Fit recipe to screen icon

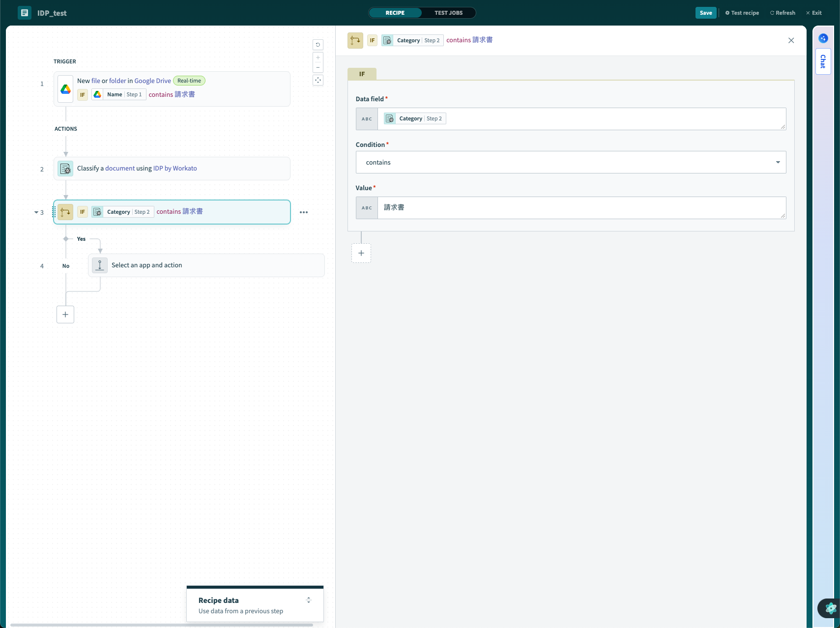(318, 80)
